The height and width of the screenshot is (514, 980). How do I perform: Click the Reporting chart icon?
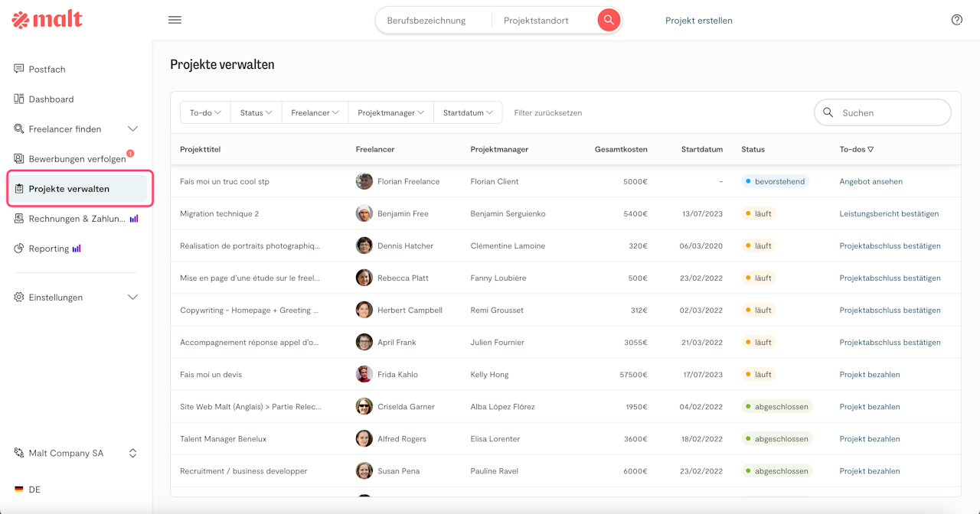pos(19,249)
